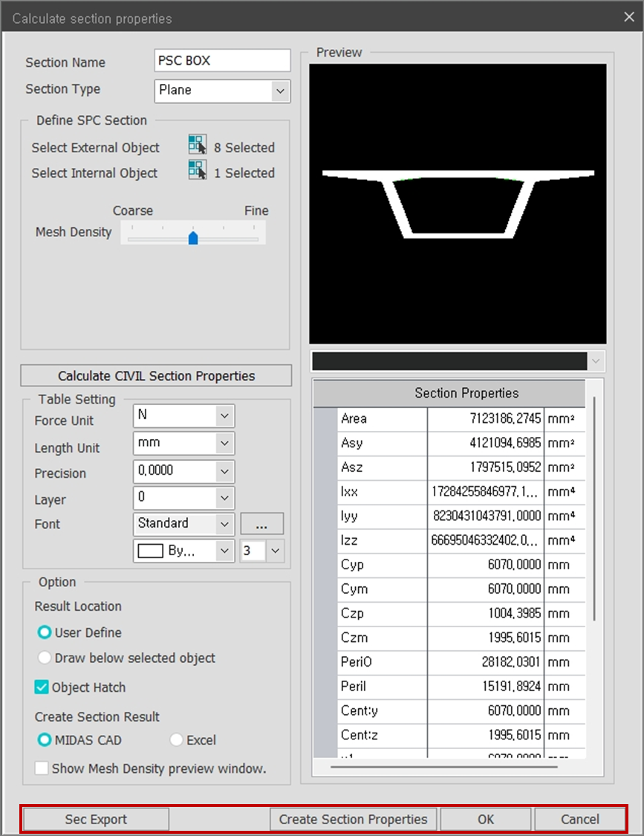Click the white font color swatch
This screenshot has width=644, height=836.
pos(150,551)
